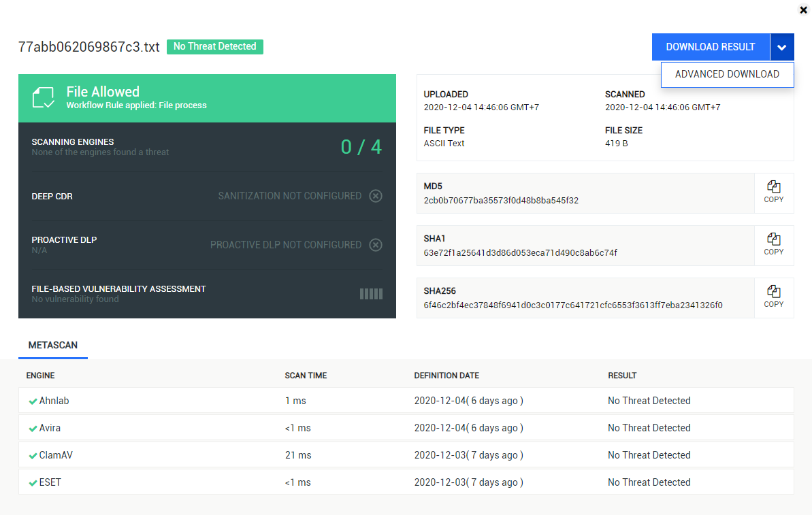Click the MD5 hash value text
812x515 pixels.
(501, 200)
